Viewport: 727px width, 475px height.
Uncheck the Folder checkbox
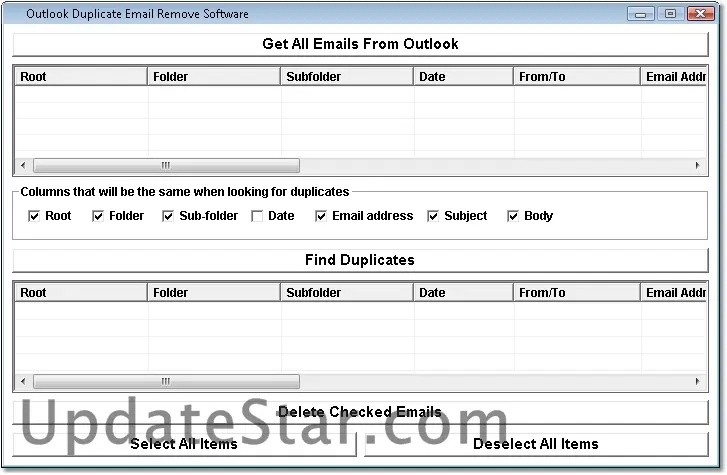pos(98,216)
